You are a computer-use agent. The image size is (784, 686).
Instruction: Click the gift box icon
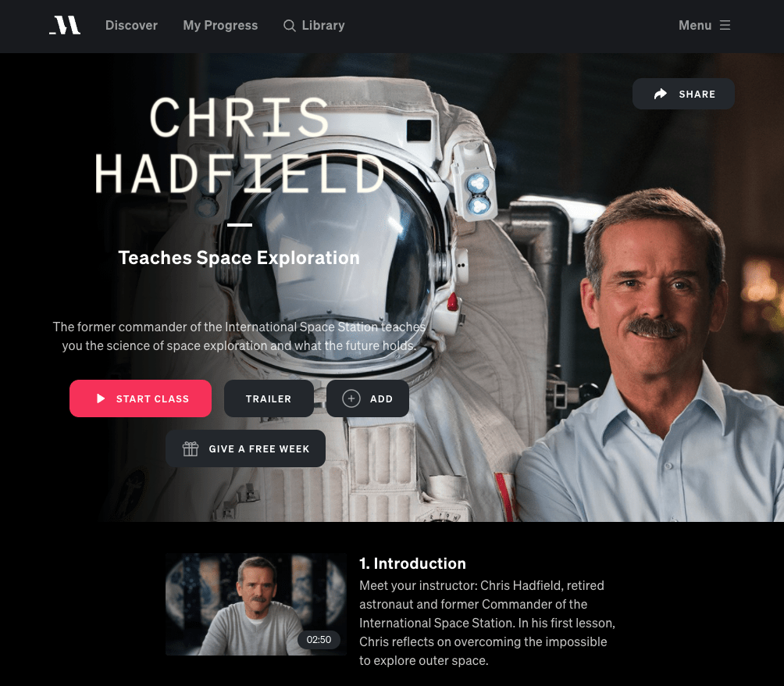(191, 448)
